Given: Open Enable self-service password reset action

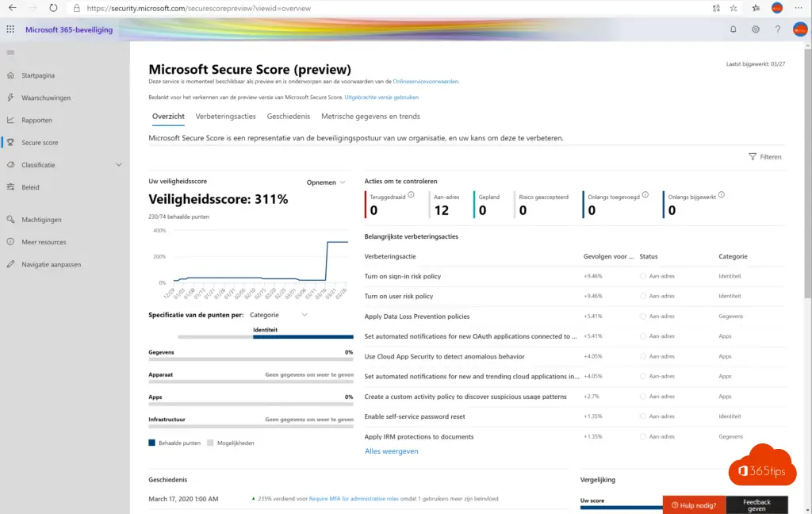Looking at the screenshot, I should pyautogui.click(x=414, y=416).
